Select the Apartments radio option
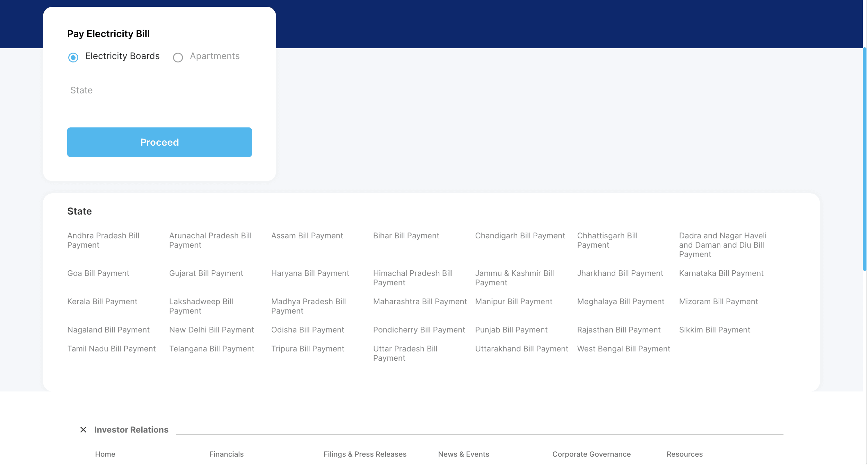The width and height of the screenshot is (868, 465). coord(178,58)
